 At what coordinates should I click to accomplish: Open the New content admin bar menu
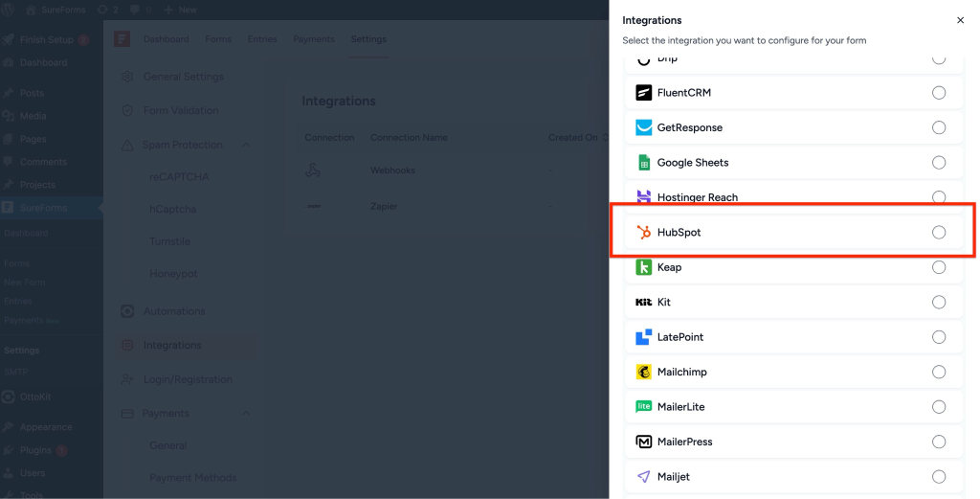(x=180, y=10)
